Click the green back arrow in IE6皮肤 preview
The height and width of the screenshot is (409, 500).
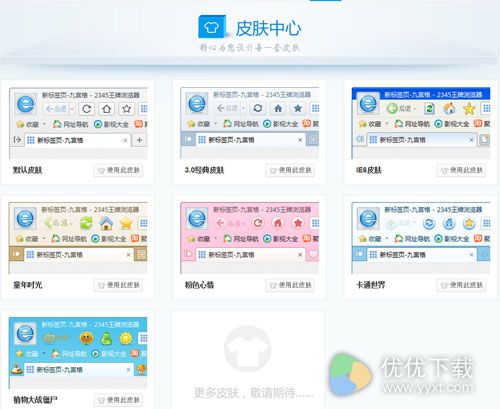coord(392,108)
